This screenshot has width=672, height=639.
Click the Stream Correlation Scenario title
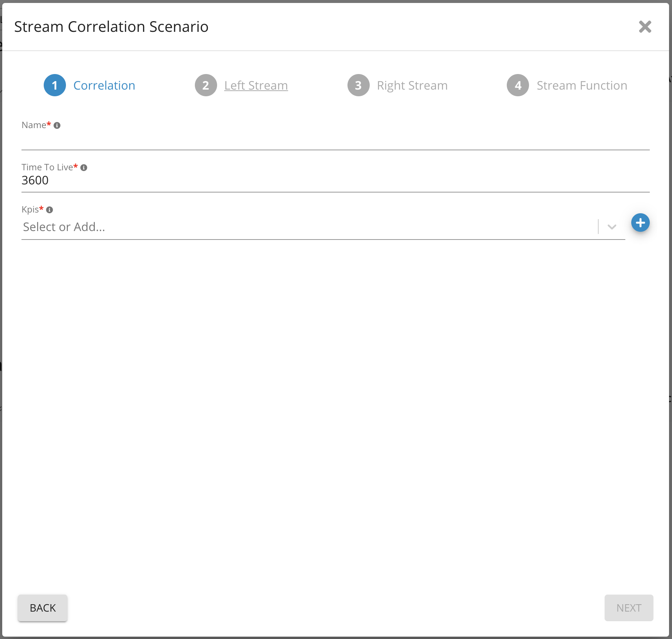[111, 27]
